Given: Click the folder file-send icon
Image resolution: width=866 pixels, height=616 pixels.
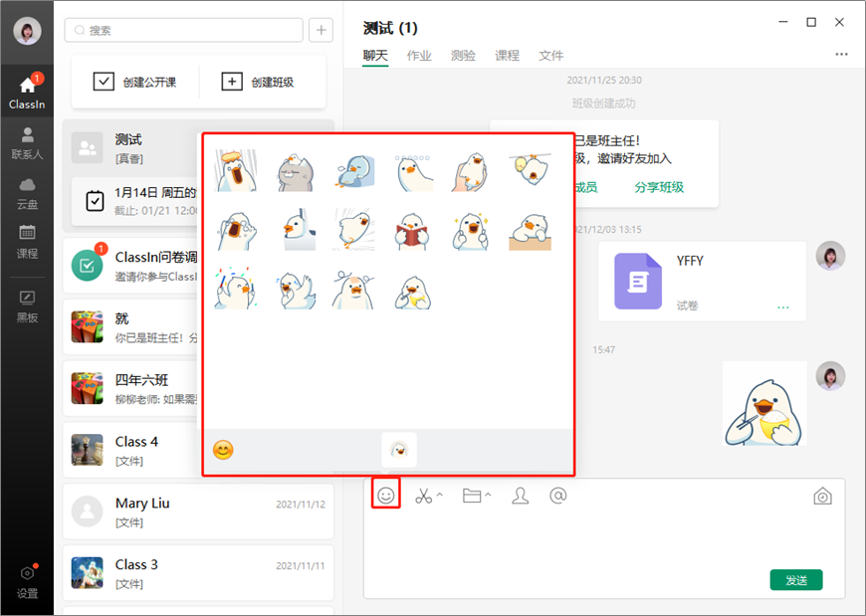Looking at the screenshot, I should [x=471, y=496].
